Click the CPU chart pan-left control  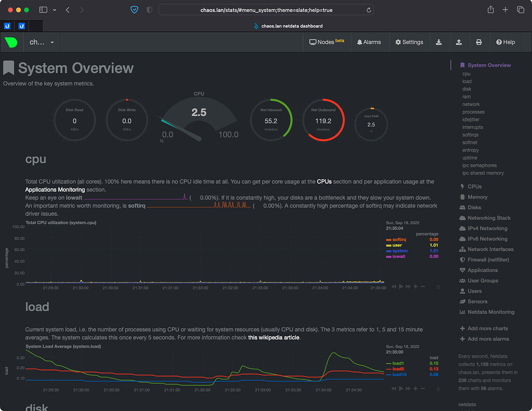394,287
